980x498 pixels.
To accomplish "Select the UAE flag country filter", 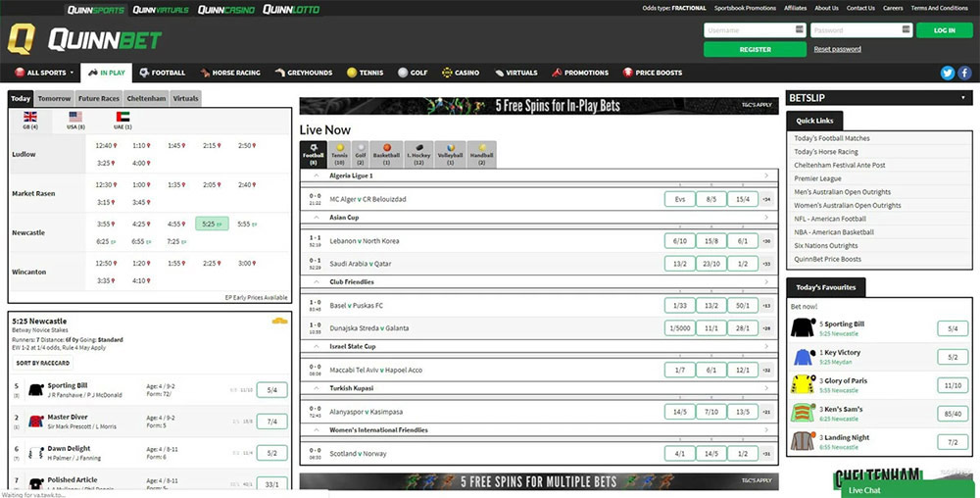I will click(x=122, y=117).
